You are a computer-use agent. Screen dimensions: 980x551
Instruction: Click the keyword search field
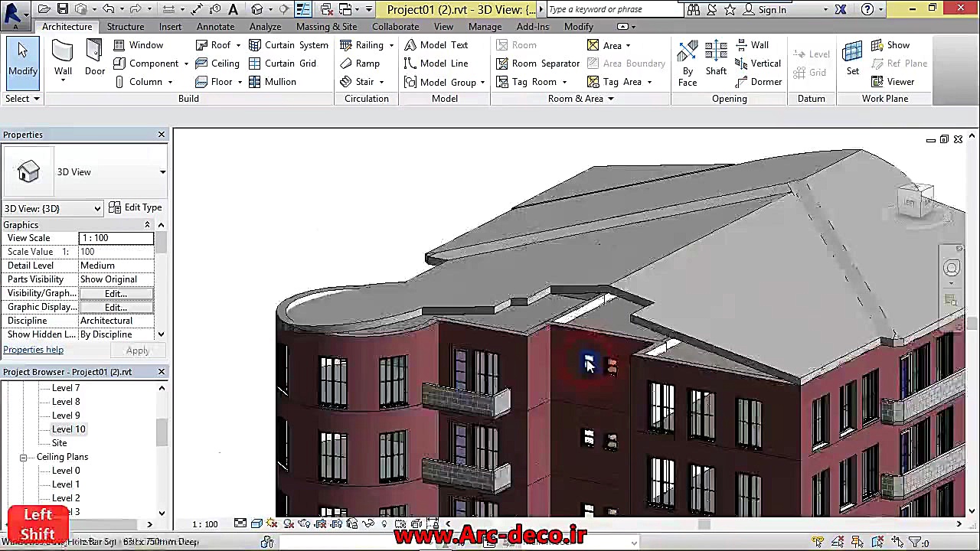(613, 9)
